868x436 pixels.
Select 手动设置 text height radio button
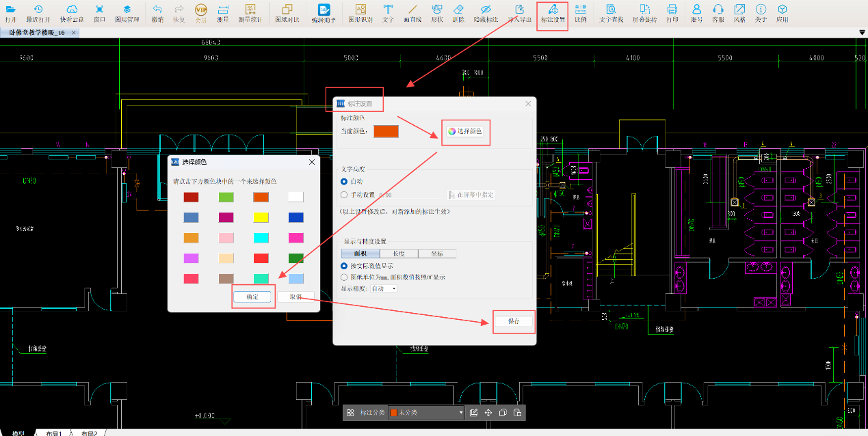point(345,195)
